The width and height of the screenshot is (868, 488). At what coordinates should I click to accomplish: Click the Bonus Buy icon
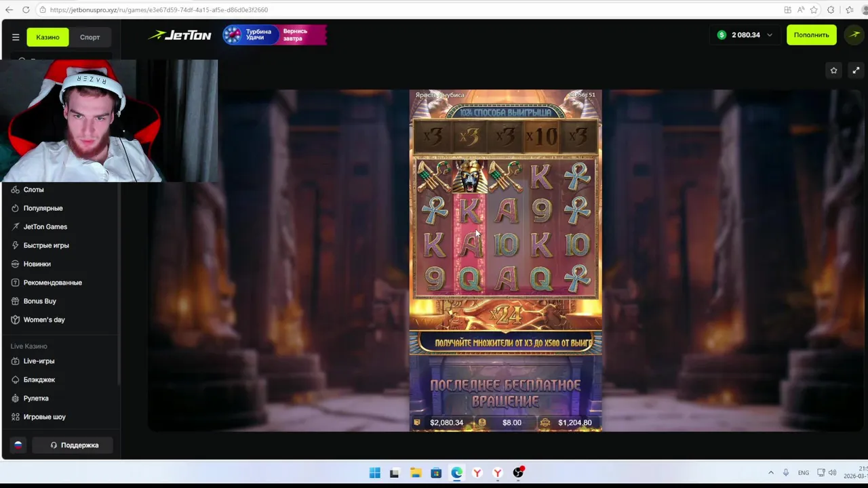tap(15, 301)
